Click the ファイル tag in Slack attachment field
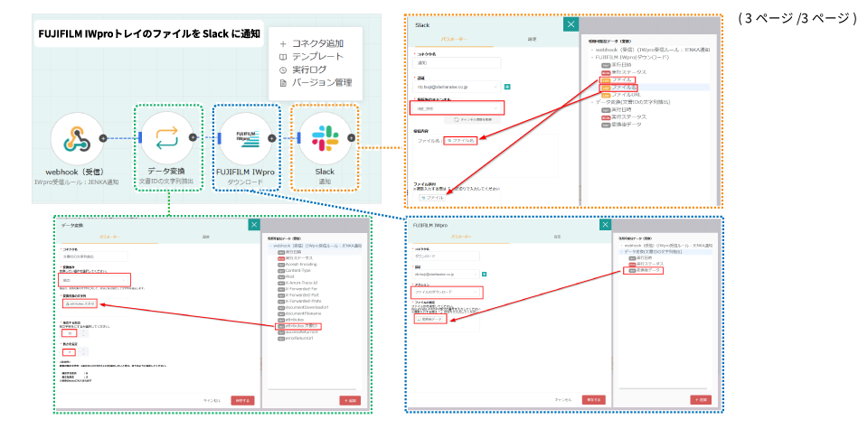 tap(432, 198)
